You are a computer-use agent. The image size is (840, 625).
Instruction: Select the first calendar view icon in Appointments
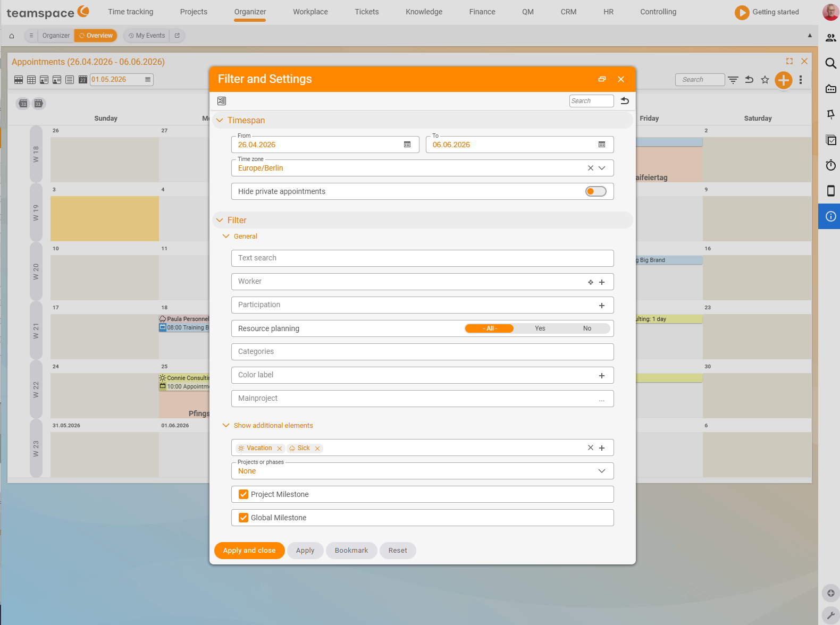pos(19,80)
